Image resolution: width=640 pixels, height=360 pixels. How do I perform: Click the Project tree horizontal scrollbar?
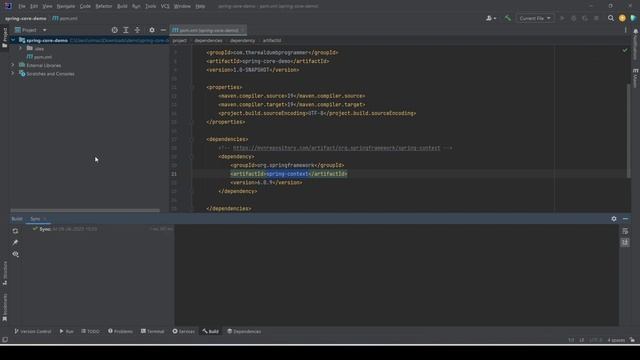tap(85, 211)
